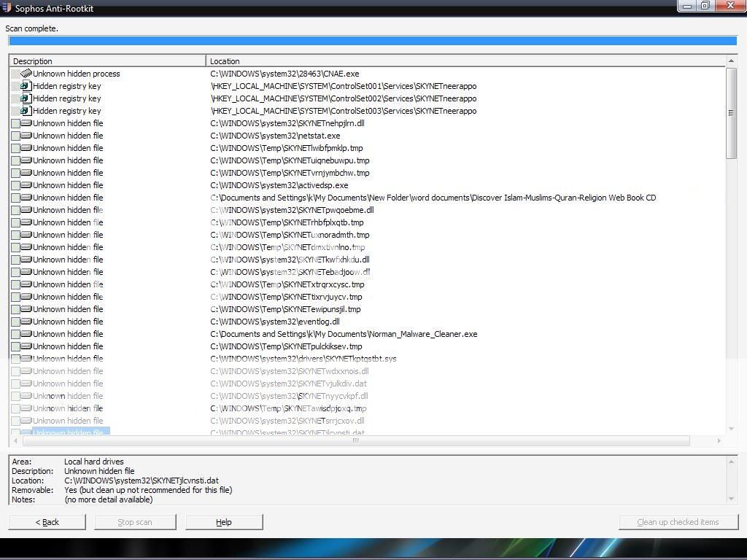
Task: Check the box for activedsp.exe
Action: (x=15, y=185)
